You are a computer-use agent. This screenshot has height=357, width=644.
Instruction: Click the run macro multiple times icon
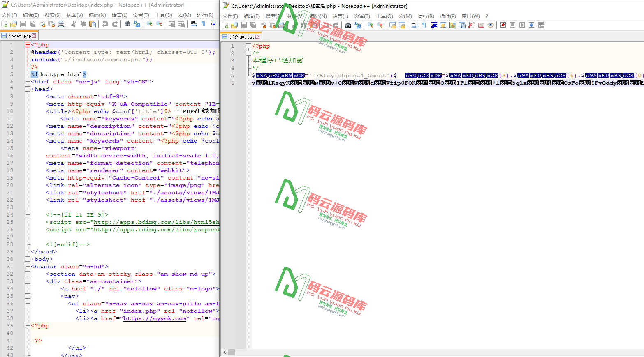pyautogui.click(x=532, y=25)
